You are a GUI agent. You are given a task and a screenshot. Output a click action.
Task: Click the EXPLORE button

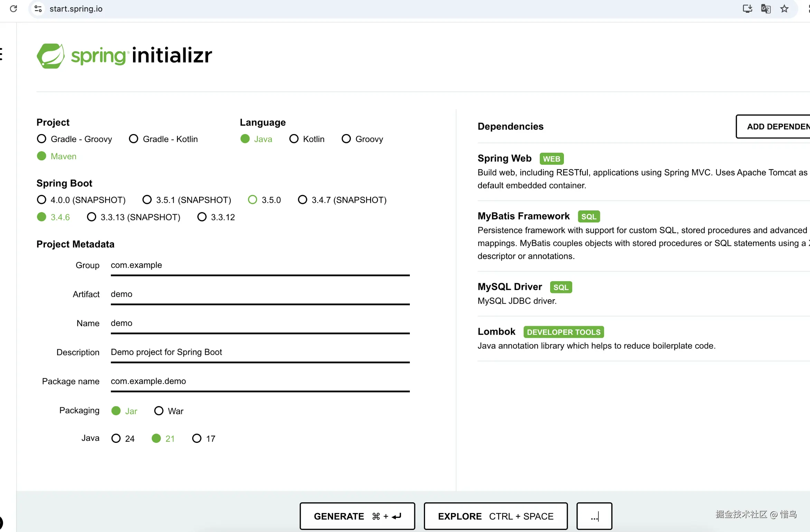coord(495,516)
